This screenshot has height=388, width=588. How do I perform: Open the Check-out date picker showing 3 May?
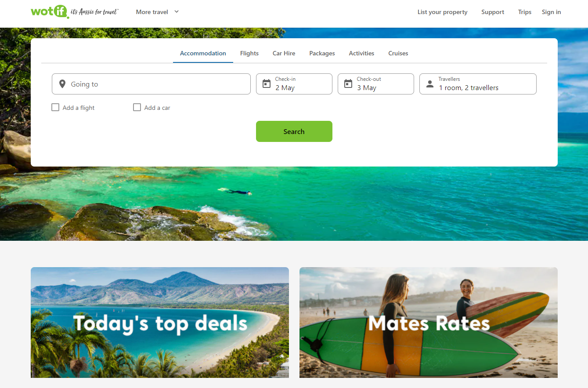point(376,84)
